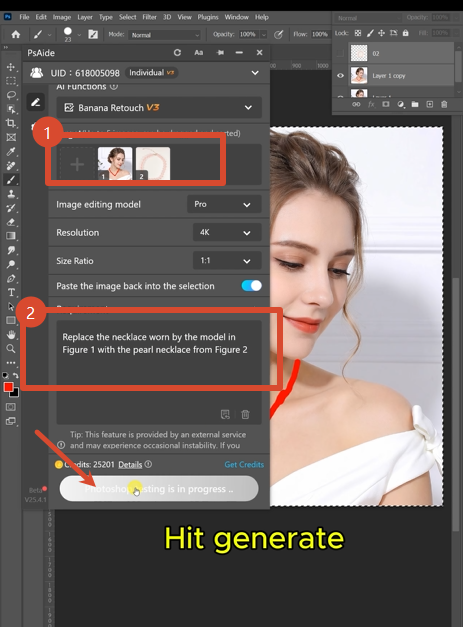The image size is (463, 627).
Task: Select the Hand tool
Action: pyautogui.click(x=11, y=334)
